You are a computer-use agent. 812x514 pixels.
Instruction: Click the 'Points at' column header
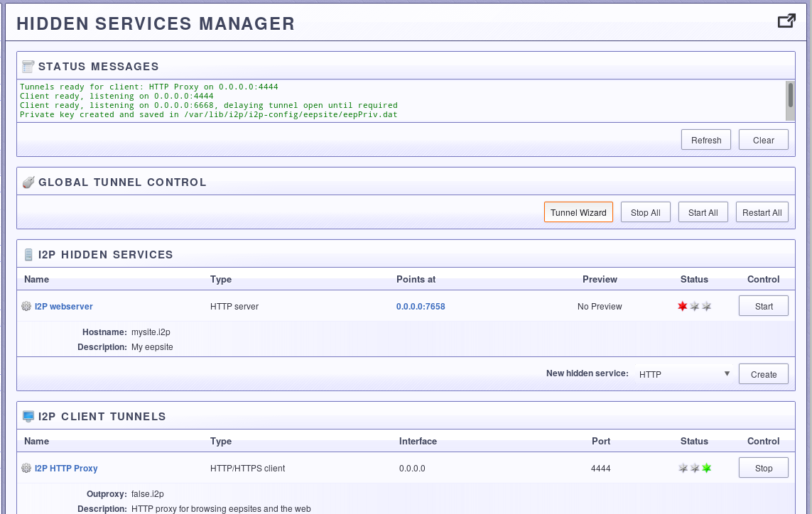(x=416, y=280)
